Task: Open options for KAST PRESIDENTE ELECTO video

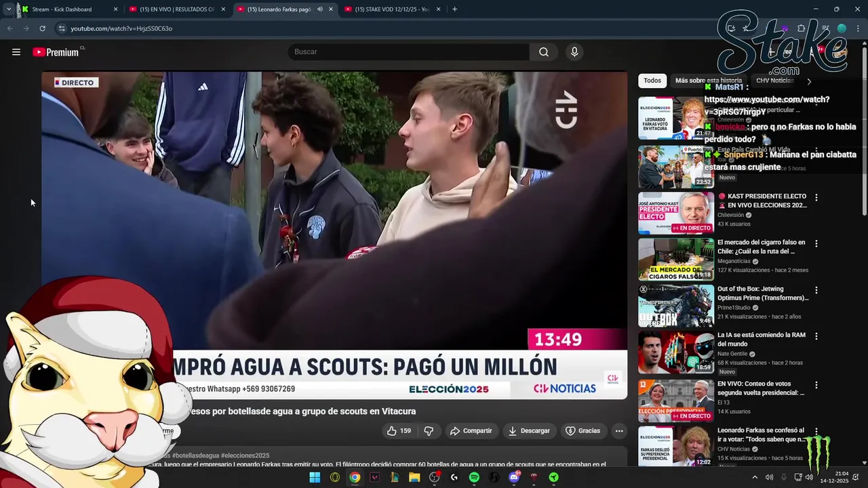Action: (x=816, y=198)
